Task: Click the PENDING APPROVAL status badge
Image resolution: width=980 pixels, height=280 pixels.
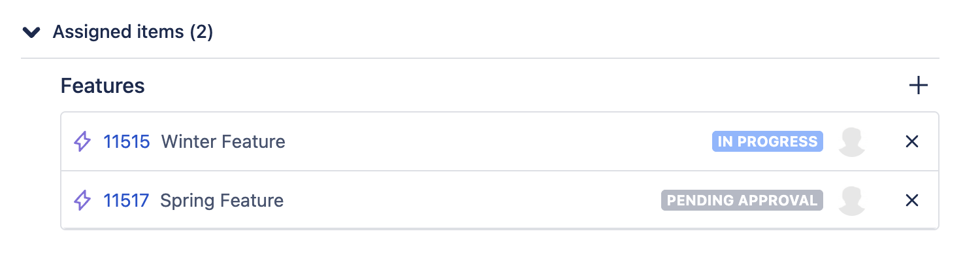Action: point(742,200)
